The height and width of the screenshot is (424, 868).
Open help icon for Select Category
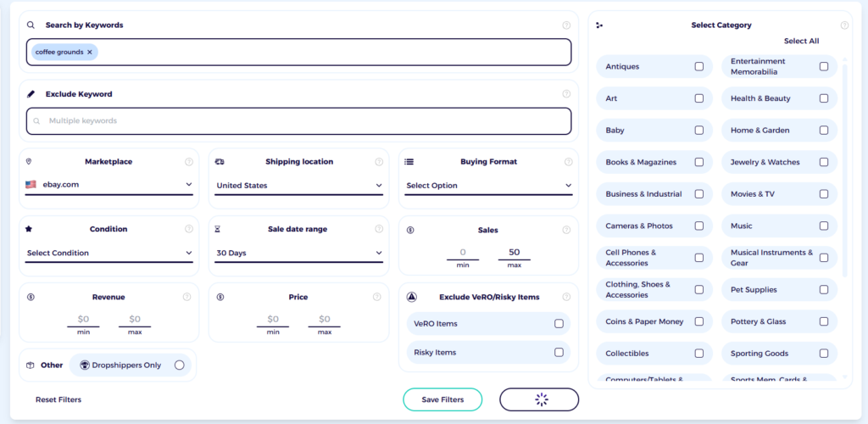[844, 25]
